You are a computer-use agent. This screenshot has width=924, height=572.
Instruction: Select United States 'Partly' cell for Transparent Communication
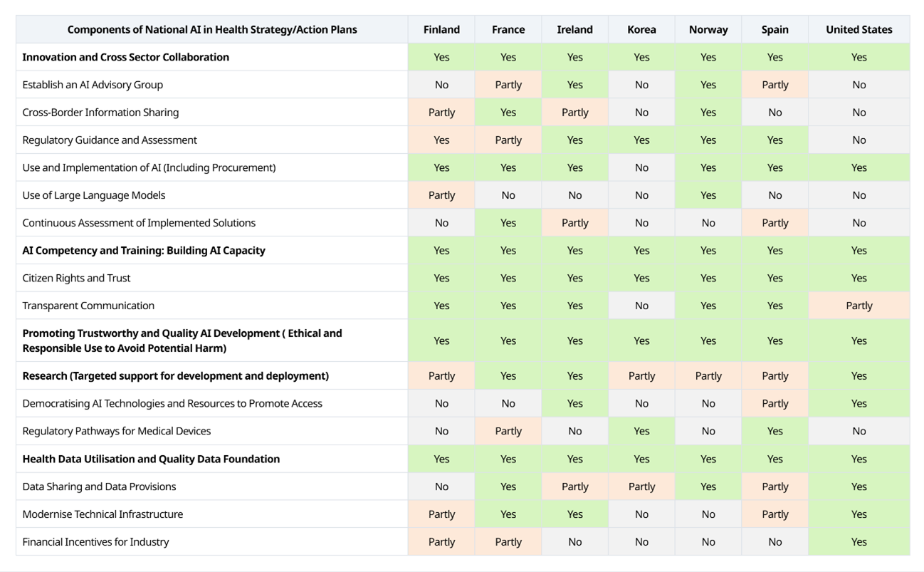point(859,306)
